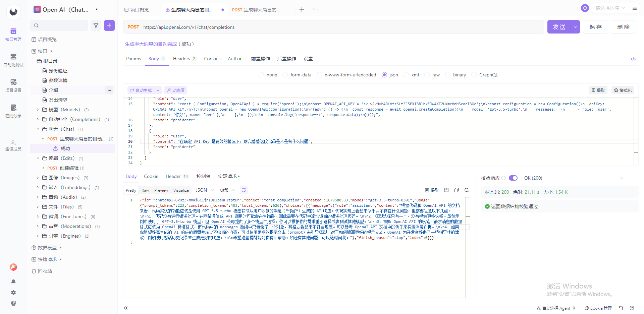
Task: Toggle 校验响应 switch
Action: tap(513, 178)
